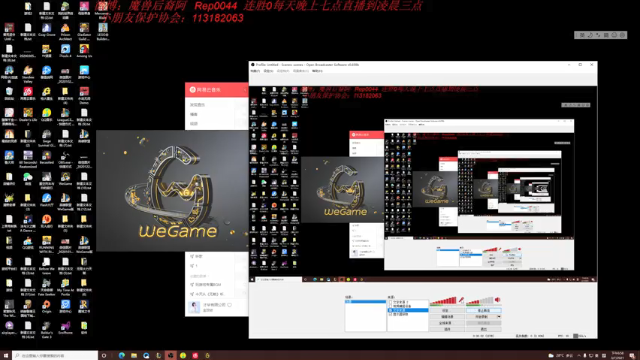Image resolution: width=640 pixels, height=360 pixels.
Task: Expand the start recording dropdown arrow
Action: coord(499,317)
